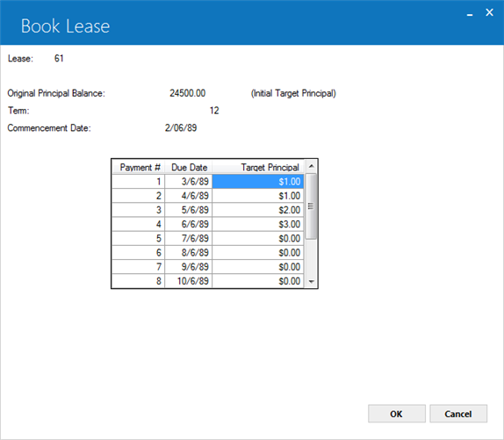Click the Target Principal column header
Screen dimensions: 504x440
258,167
